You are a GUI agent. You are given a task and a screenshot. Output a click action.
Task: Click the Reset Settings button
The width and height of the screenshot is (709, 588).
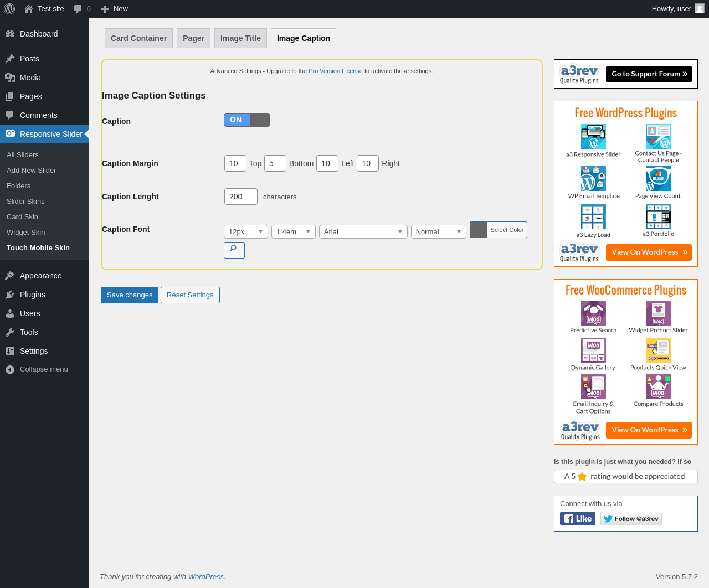click(190, 295)
